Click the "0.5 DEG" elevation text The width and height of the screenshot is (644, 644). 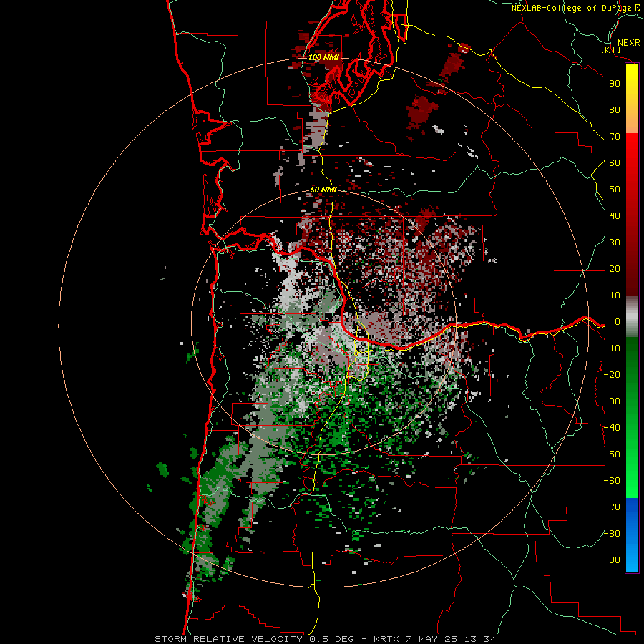click(331, 639)
